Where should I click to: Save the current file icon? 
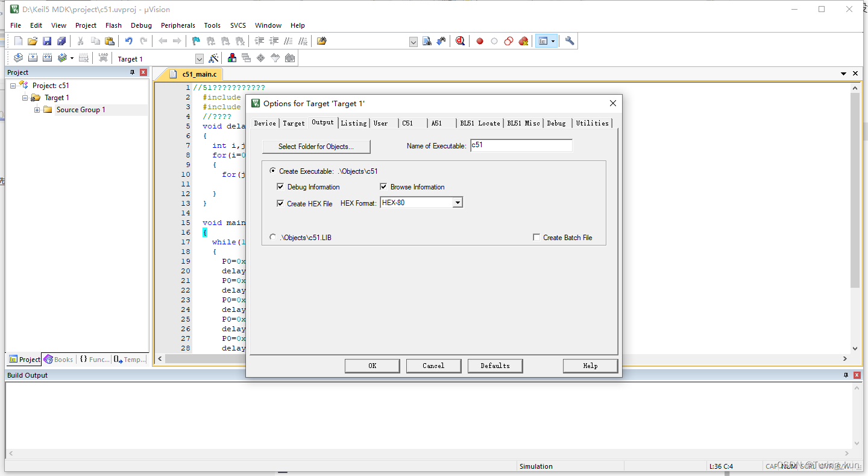tap(47, 41)
